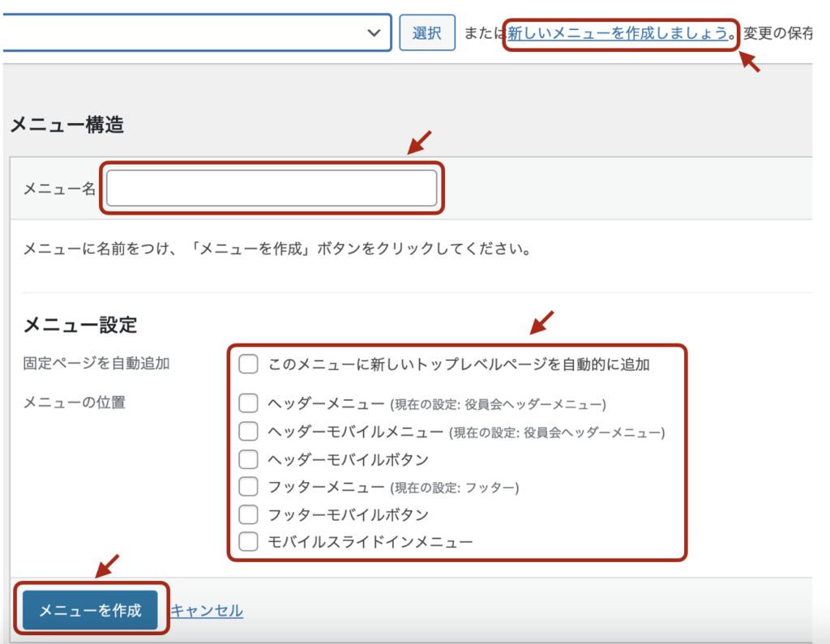Enable the フッターモバイルボタン checkbox
The width and height of the screenshot is (830, 644).
pos(249,514)
